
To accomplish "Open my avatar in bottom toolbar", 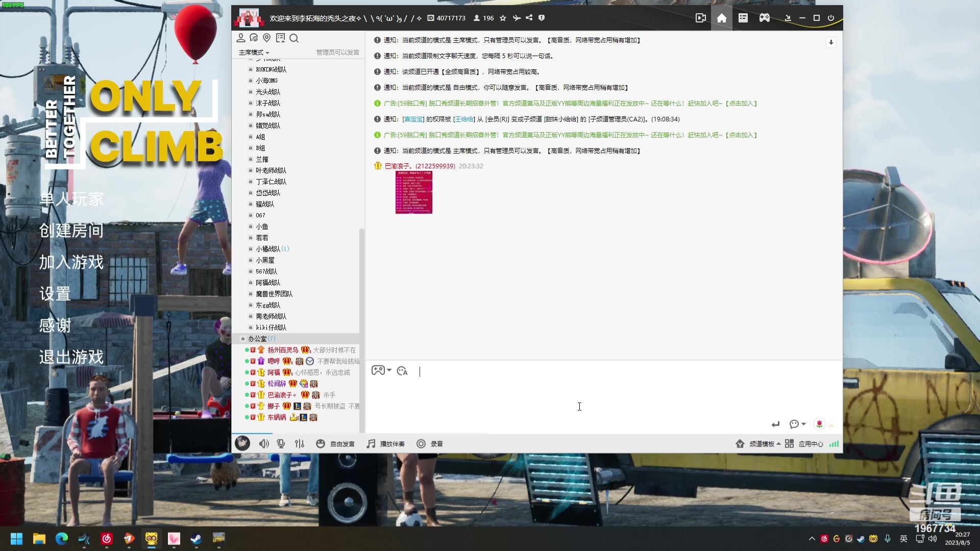I will coord(242,443).
